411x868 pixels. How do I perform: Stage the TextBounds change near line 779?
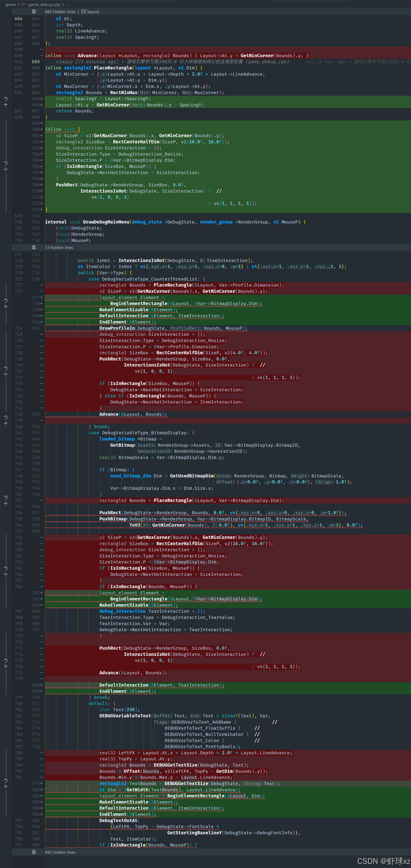point(6,786)
